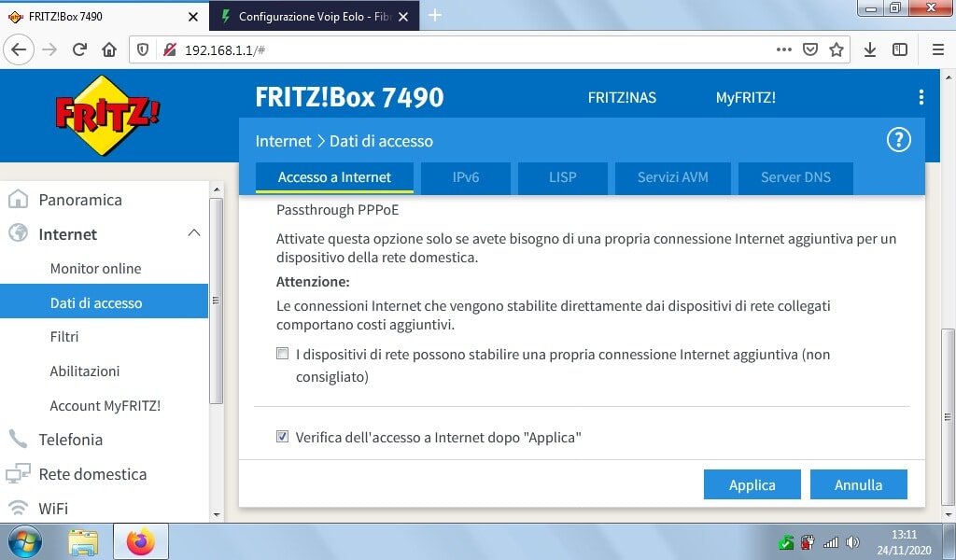Click the Applica button
The height and width of the screenshot is (560, 956).
752,485
